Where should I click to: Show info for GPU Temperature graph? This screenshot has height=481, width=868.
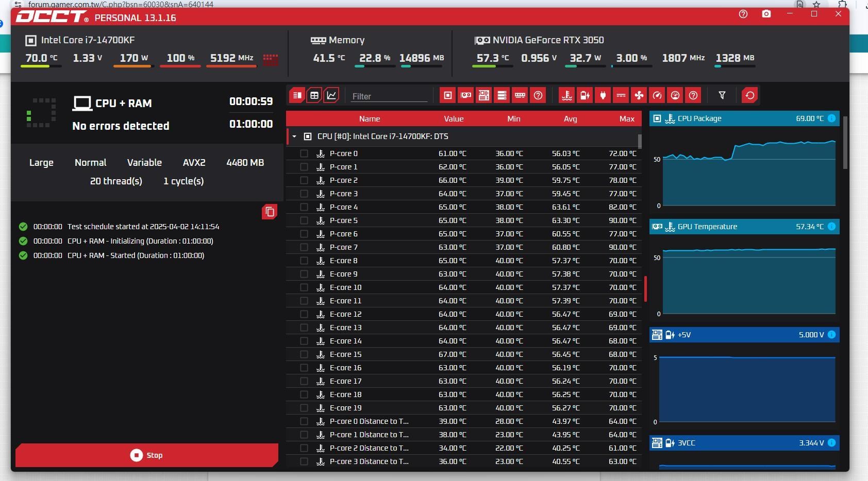pyautogui.click(x=831, y=227)
